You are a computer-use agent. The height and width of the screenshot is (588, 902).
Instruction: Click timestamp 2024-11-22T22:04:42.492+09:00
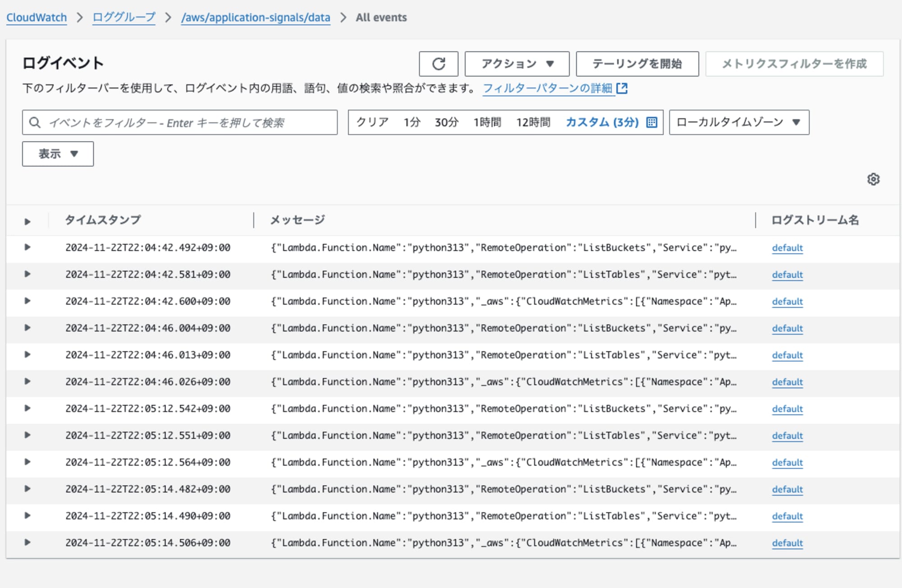point(148,248)
